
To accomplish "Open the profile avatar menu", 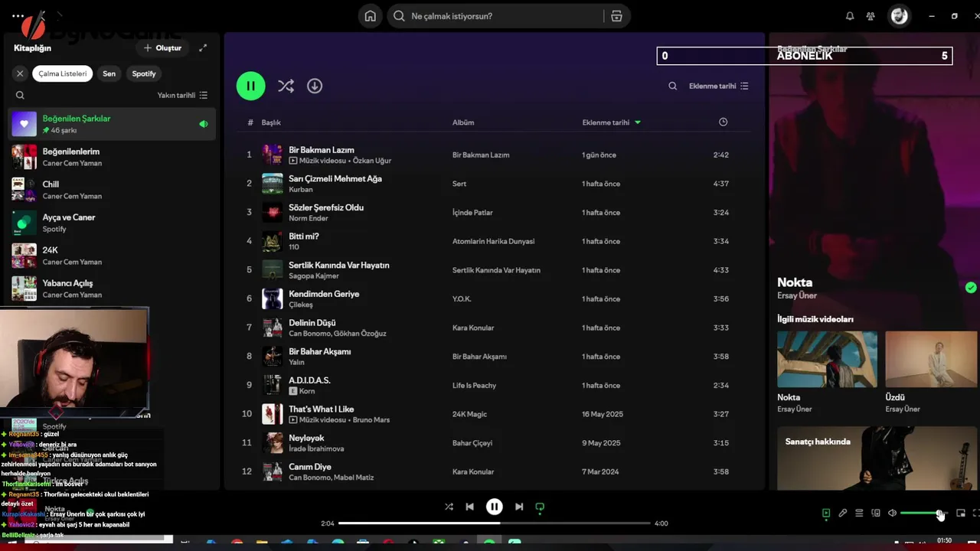I will 900,16.
